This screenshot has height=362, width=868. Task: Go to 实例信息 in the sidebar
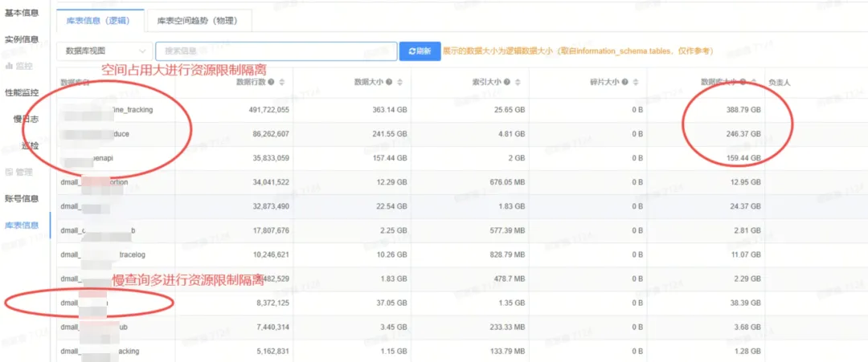click(x=22, y=39)
